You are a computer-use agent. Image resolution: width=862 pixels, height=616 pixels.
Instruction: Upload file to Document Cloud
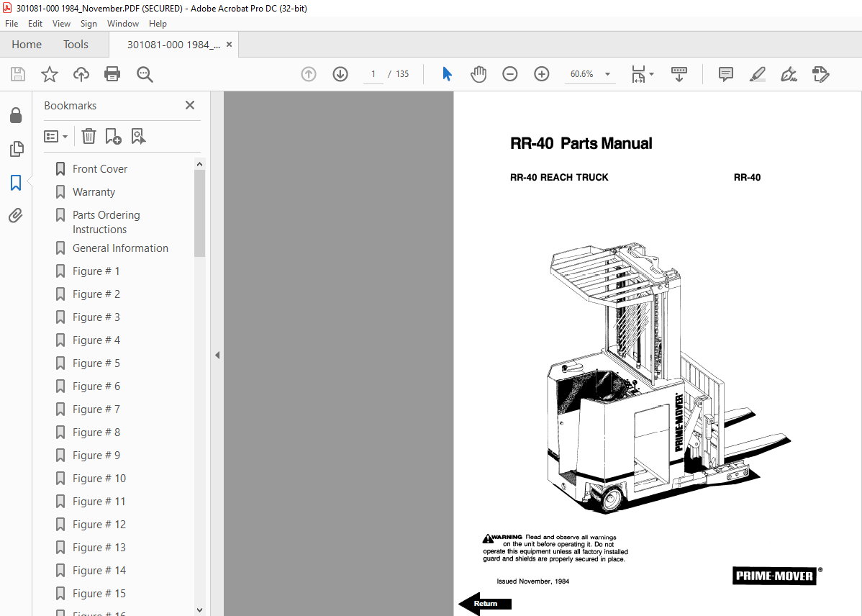[x=81, y=74]
